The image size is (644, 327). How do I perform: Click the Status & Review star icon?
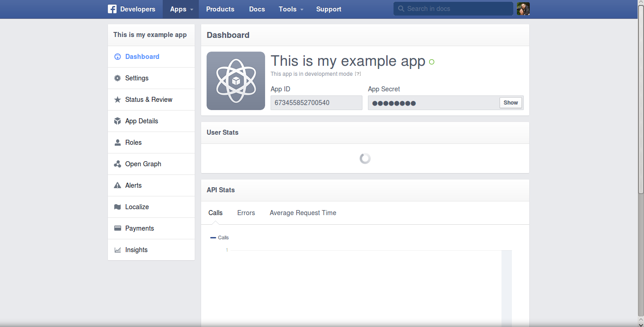[x=117, y=100]
